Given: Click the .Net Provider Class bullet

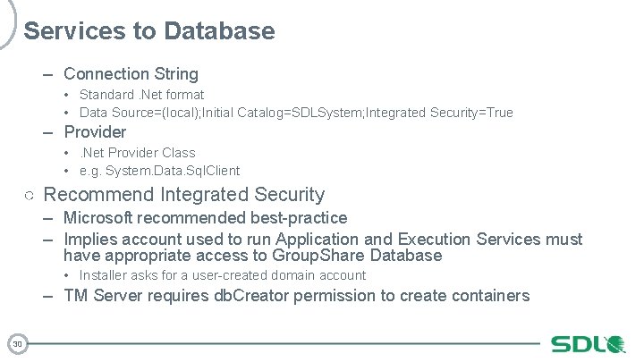Looking at the screenshot, I should tap(137, 153).
